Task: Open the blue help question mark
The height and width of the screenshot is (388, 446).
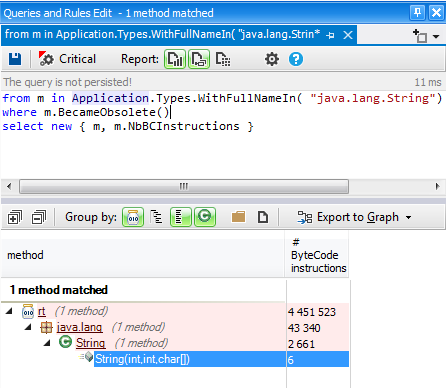Action: pos(296,59)
